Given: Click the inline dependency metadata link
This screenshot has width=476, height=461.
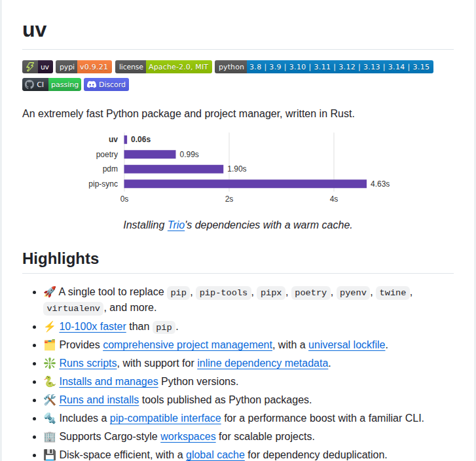Looking at the screenshot, I should click(263, 363).
